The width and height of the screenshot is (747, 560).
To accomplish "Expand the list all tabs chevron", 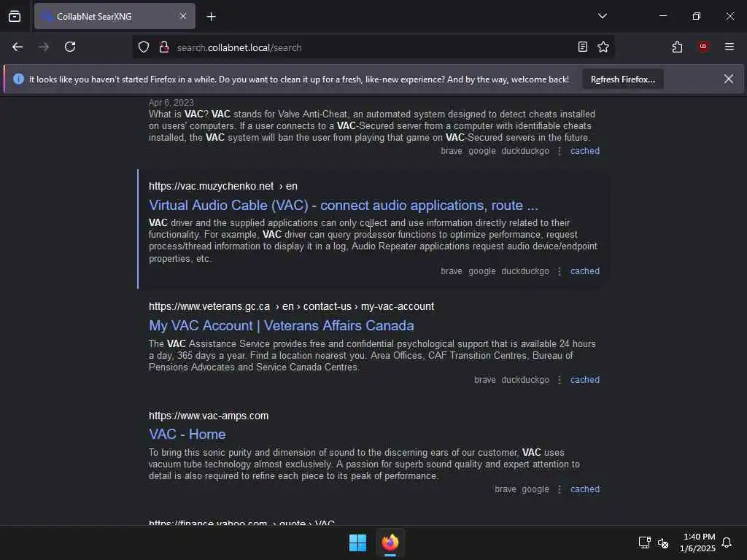I will [602, 16].
